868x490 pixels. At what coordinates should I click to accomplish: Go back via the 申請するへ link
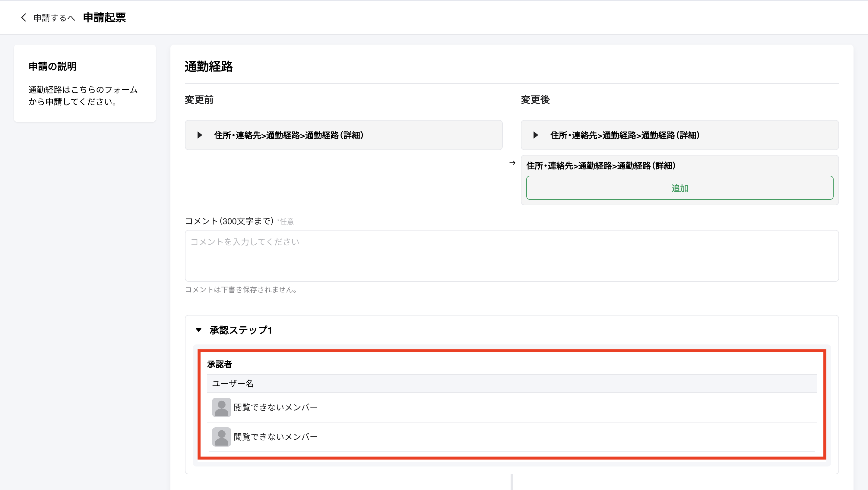click(x=54, y=18)
